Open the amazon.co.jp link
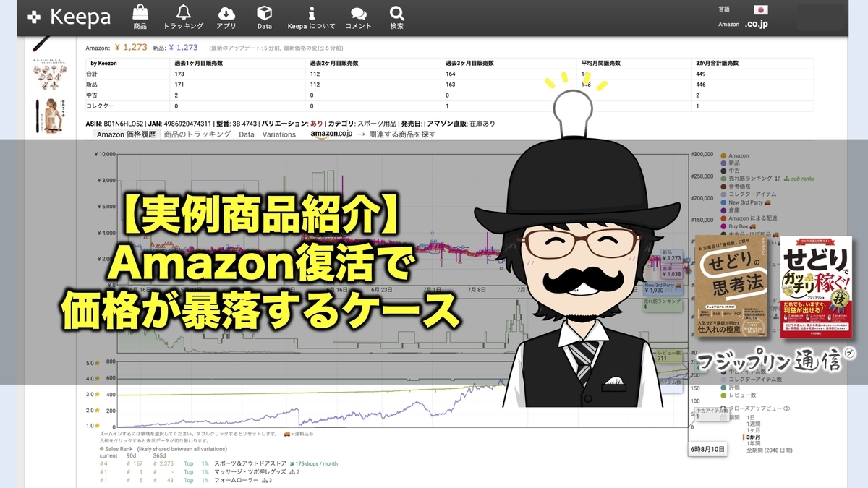868x488 pixels. pos(331,134)
